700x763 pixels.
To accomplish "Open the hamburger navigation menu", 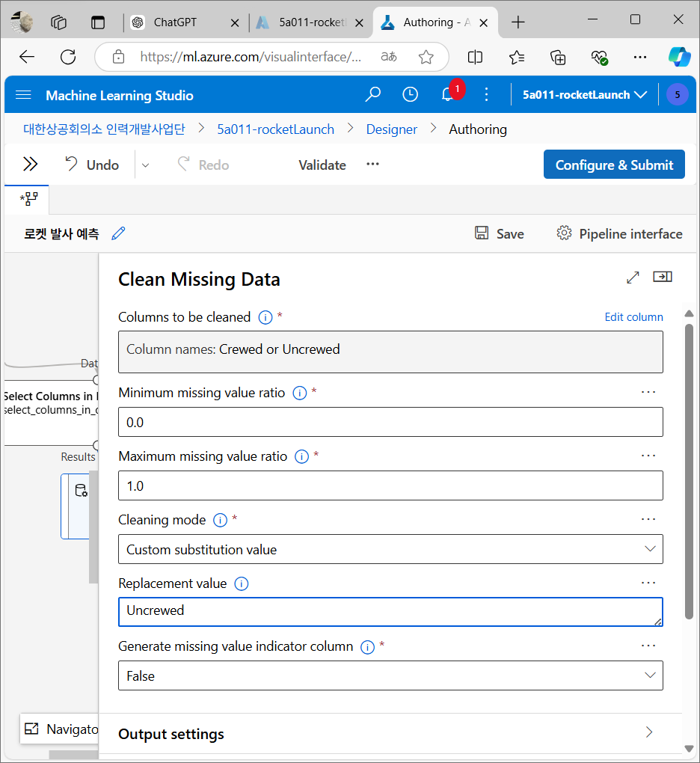I will pos(23,94).
